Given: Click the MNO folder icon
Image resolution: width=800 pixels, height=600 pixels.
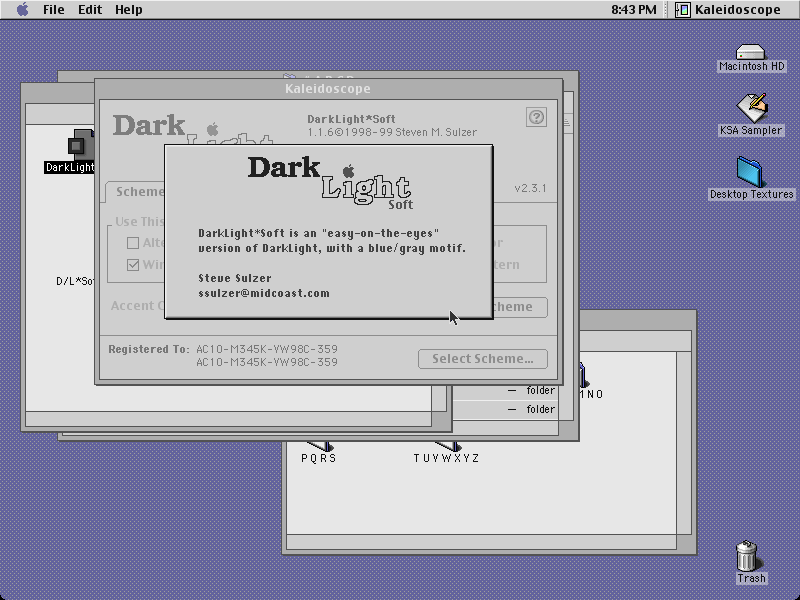Looking at the screenshot, I should tap(582, 375).
